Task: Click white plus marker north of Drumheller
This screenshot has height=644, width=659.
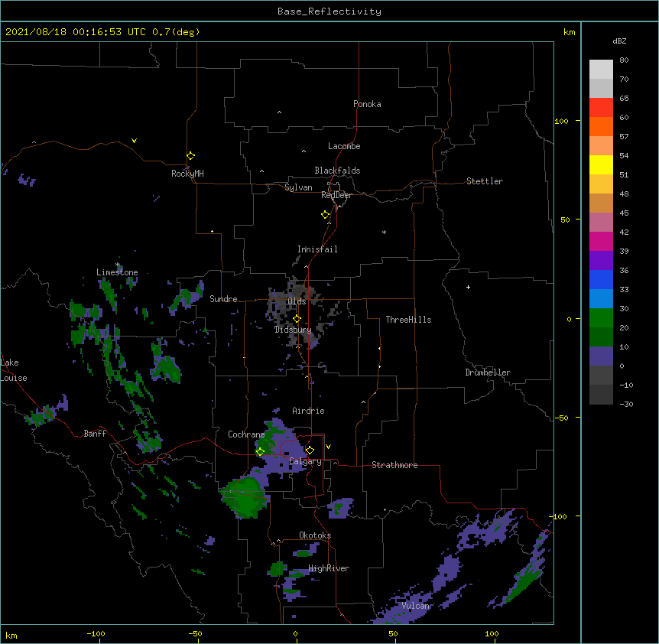Action: [x=468, y=287]
